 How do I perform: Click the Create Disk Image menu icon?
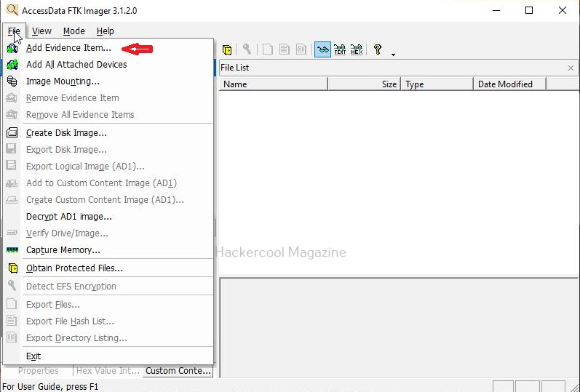[12, 133]
